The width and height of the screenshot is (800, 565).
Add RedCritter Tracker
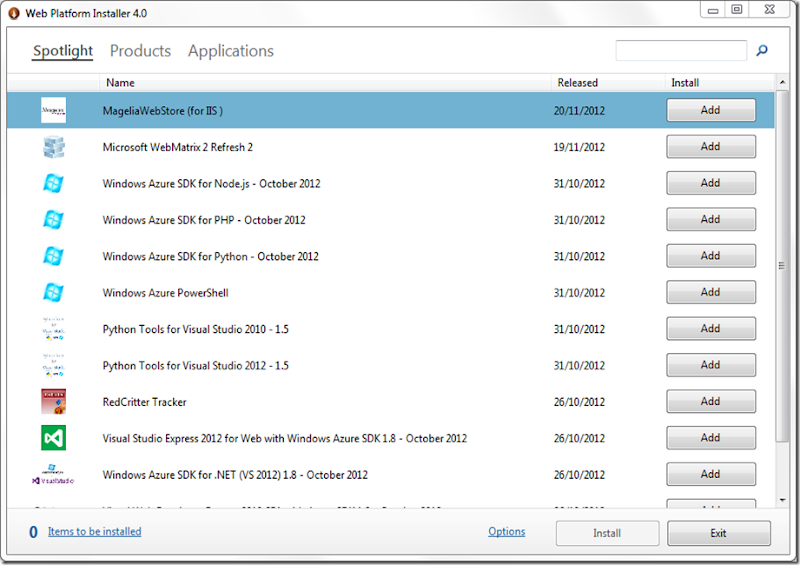[711, 402]
